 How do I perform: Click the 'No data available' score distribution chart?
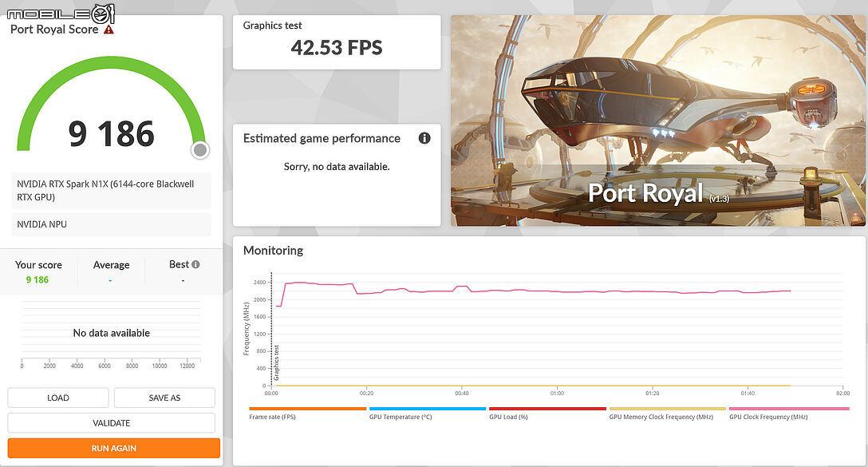click(111, 333)
